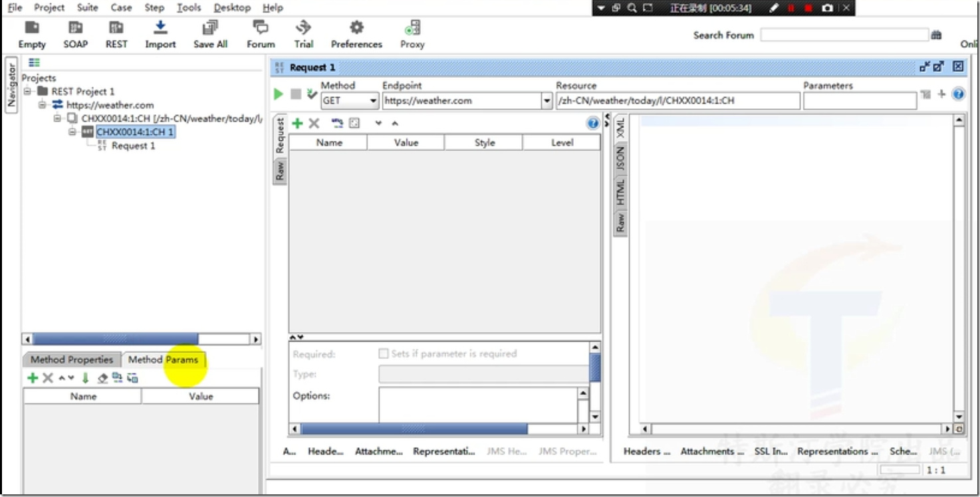Click the Search Forum input field
The width and height of the screenshot is (980, 497).
844,35
